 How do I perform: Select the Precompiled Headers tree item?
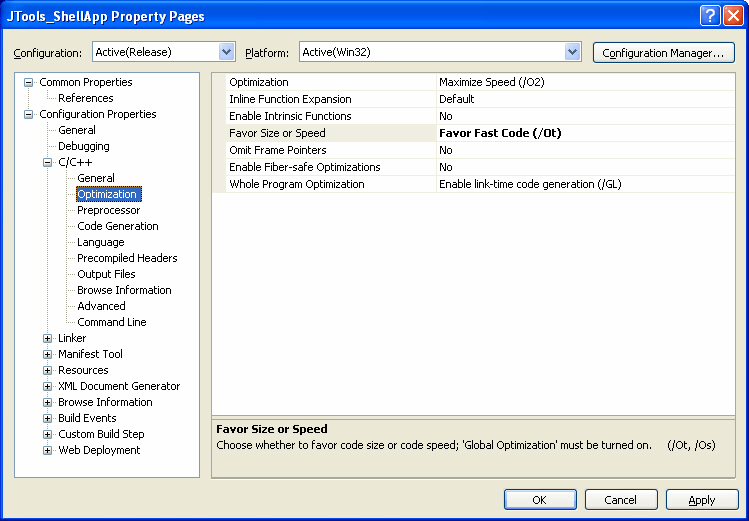coord(127,258)
